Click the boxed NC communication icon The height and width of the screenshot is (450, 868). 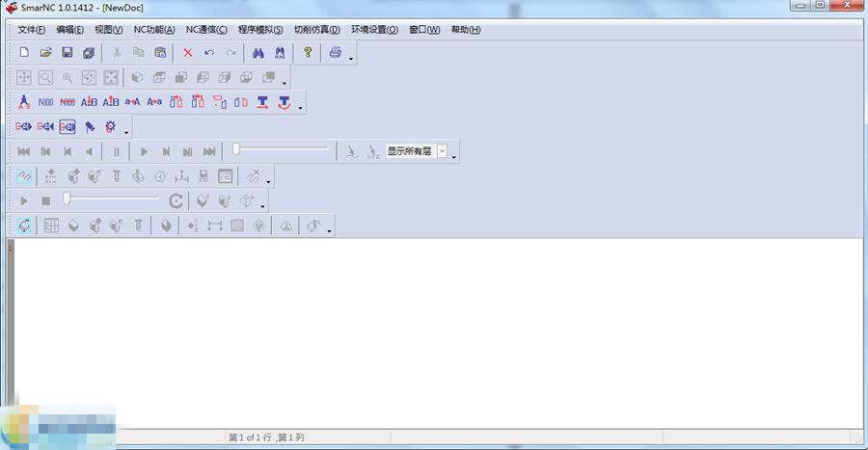[x=67, y=126]
